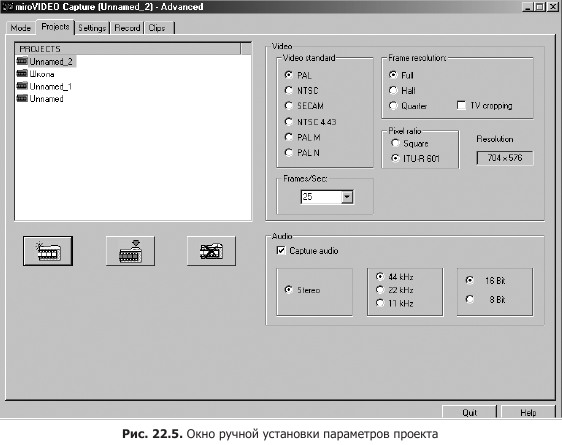Open the Settings tab
562x445 pixels.
click(92, 28)
